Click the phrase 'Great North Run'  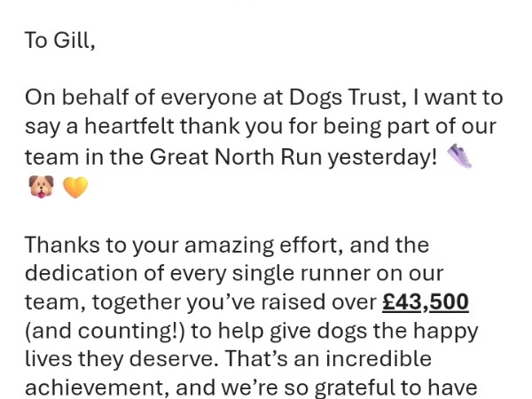pos(236,158)
